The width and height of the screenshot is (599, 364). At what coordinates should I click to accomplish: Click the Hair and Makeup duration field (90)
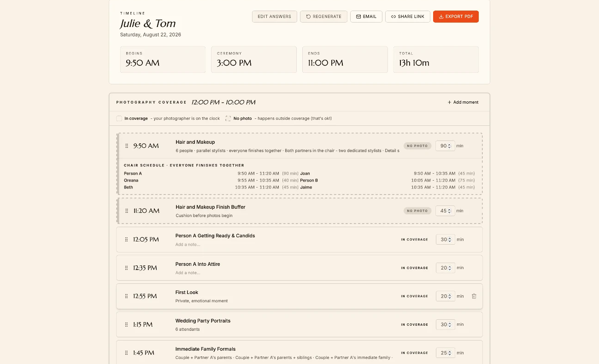tap(445, 146)
